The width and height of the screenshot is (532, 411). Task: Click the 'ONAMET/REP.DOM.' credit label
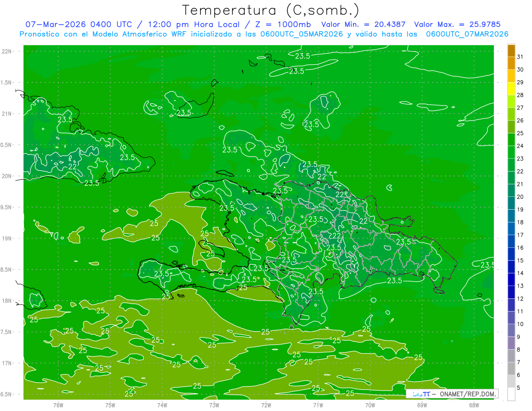tap(468, 394)
